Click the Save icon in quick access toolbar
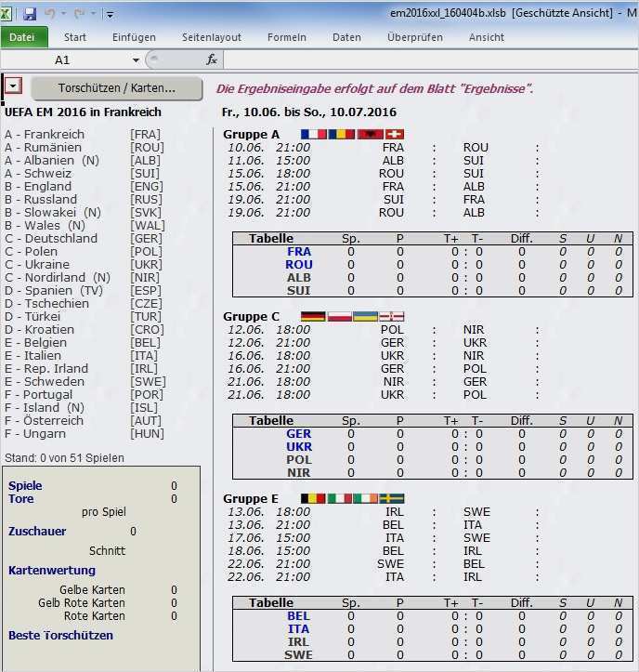 click(30, 14)
